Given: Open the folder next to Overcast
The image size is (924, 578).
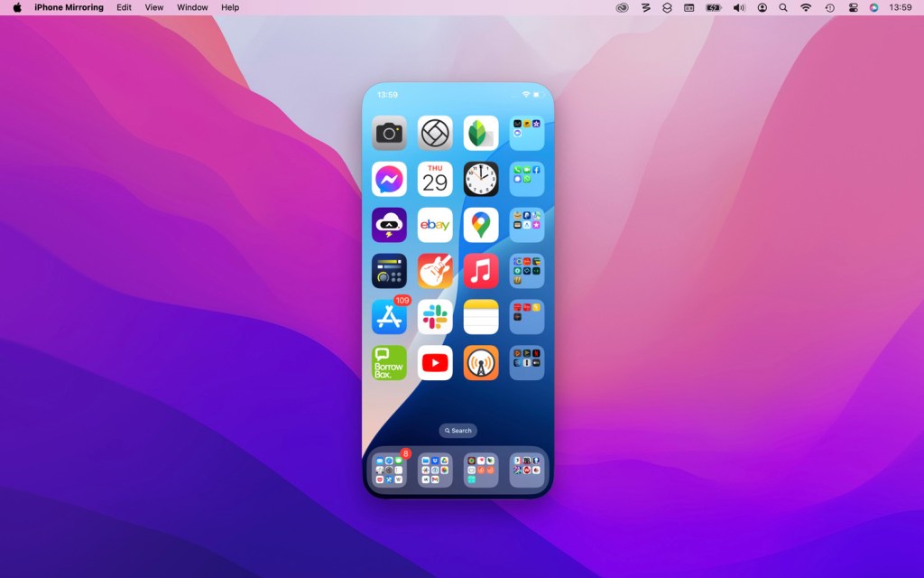Looking at the screenshot, I should (x=527, y=363).
